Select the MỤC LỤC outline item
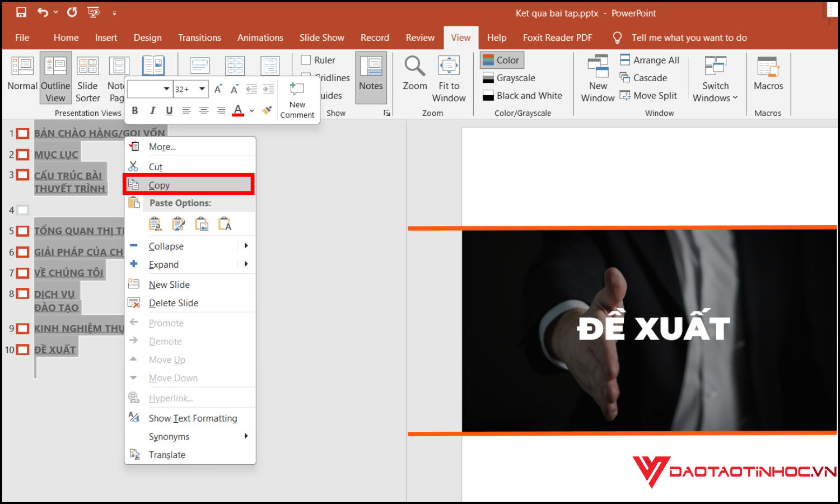 (x=56, y=155)
